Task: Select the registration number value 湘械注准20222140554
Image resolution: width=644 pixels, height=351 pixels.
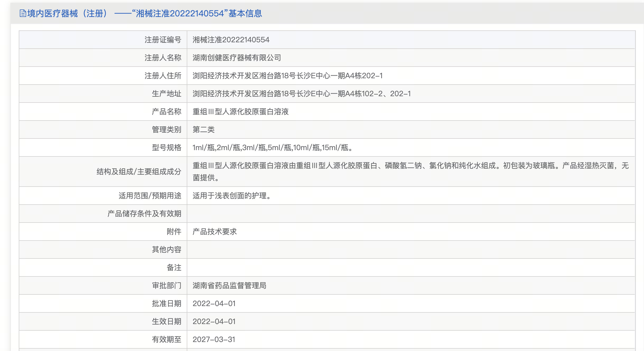Action: point(231,40)
